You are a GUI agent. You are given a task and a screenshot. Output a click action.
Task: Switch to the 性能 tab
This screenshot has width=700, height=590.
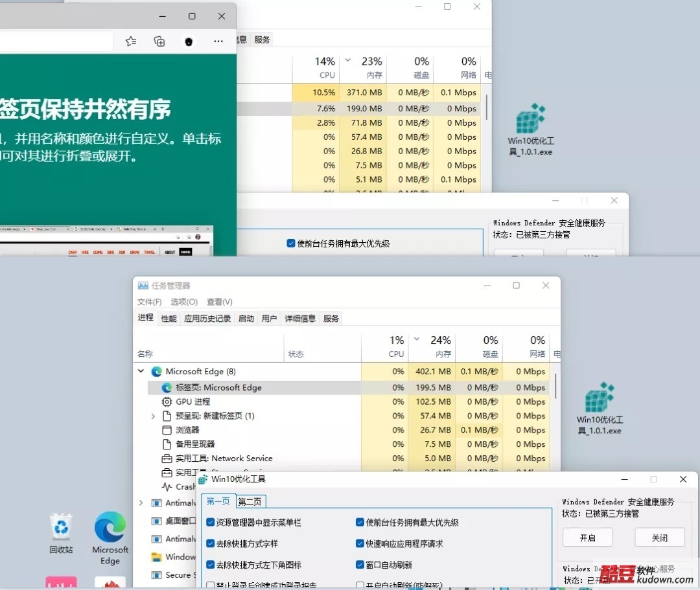pyautogui.click(x=169, y=319)
